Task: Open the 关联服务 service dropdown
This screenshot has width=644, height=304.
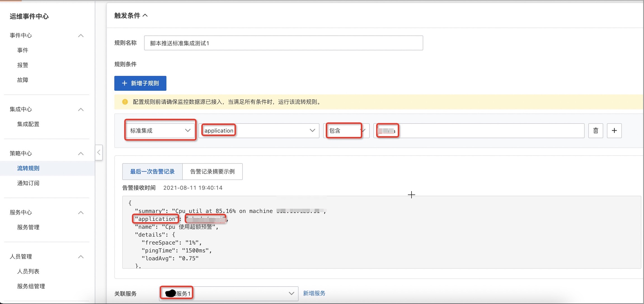Action: coord(229,293)
